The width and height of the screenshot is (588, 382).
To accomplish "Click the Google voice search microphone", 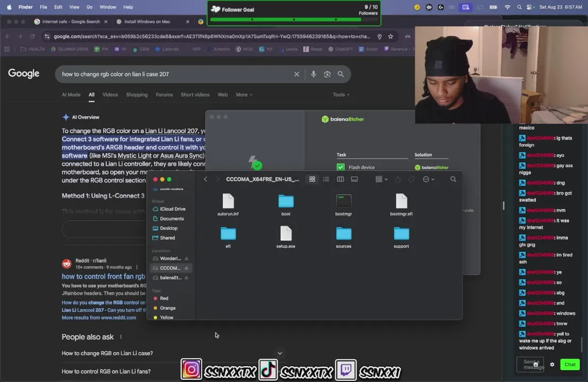I will 313,74.
